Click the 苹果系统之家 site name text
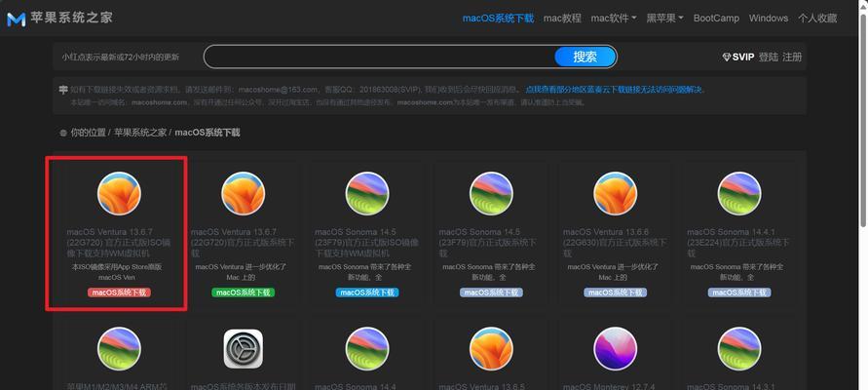The height and width of the screenshot is (390, 868). [72, 19]
